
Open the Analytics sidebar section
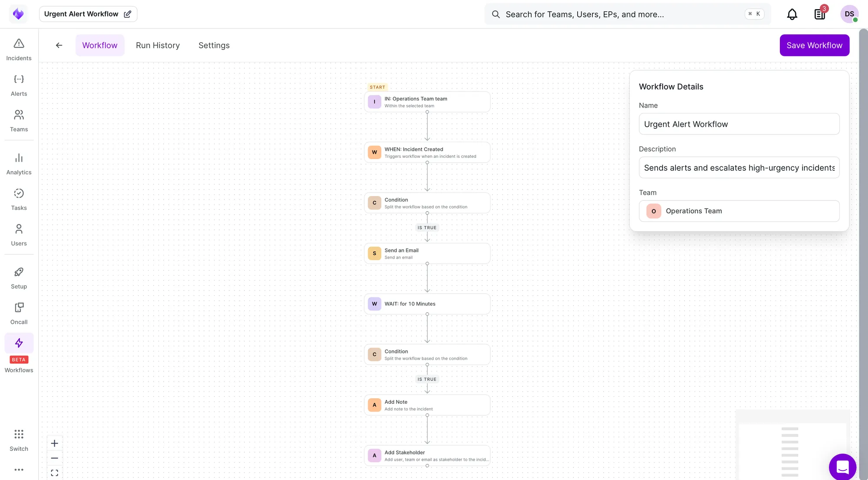pyautogui.click(x=19, y=163)
